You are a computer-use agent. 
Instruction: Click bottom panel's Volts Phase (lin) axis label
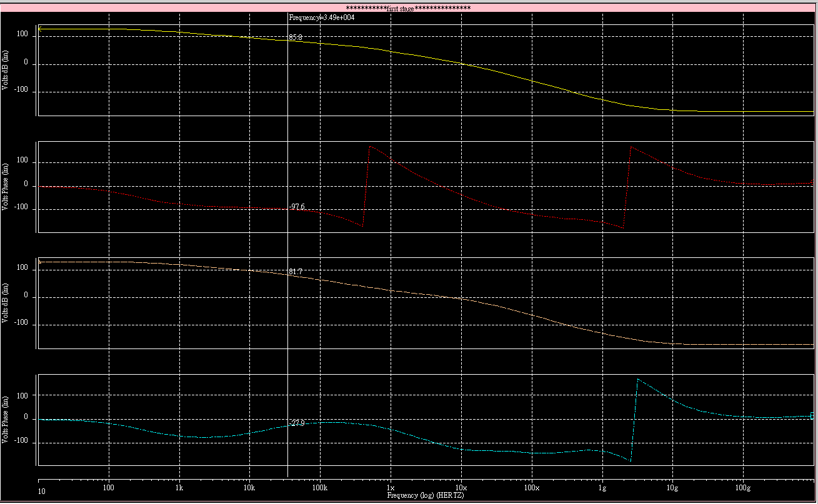click(x=6, y=420)
